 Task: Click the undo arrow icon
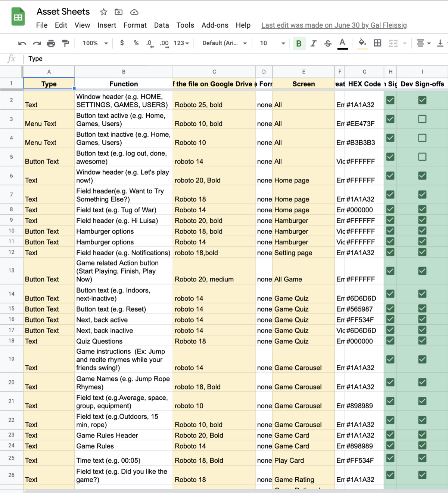click(x=22, y=43)
